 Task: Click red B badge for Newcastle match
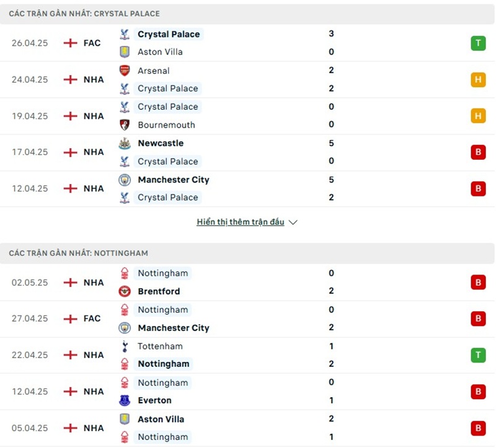tap(478, 152)
